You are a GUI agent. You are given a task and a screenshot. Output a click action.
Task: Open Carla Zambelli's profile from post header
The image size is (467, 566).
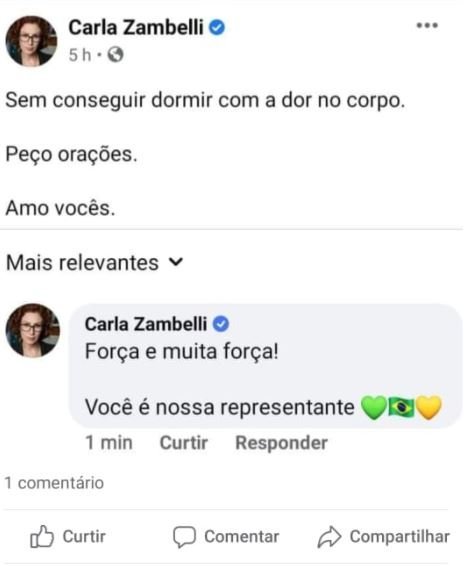coord(136,27)
